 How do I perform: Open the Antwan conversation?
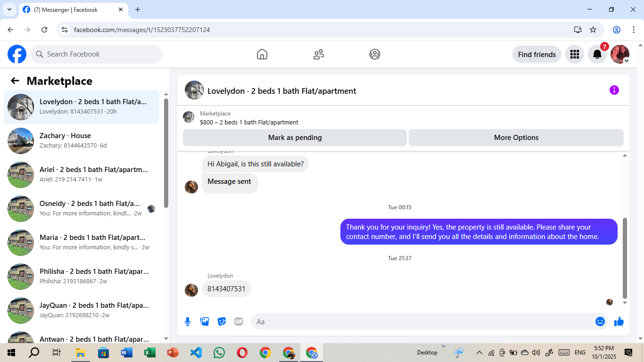[81, 337]
